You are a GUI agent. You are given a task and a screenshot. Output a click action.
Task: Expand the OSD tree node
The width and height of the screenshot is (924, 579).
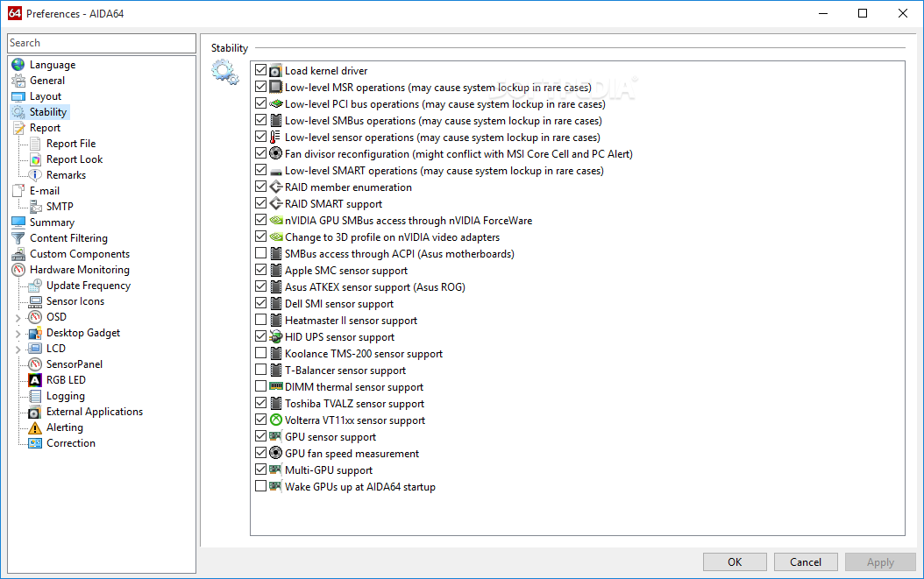18,317
